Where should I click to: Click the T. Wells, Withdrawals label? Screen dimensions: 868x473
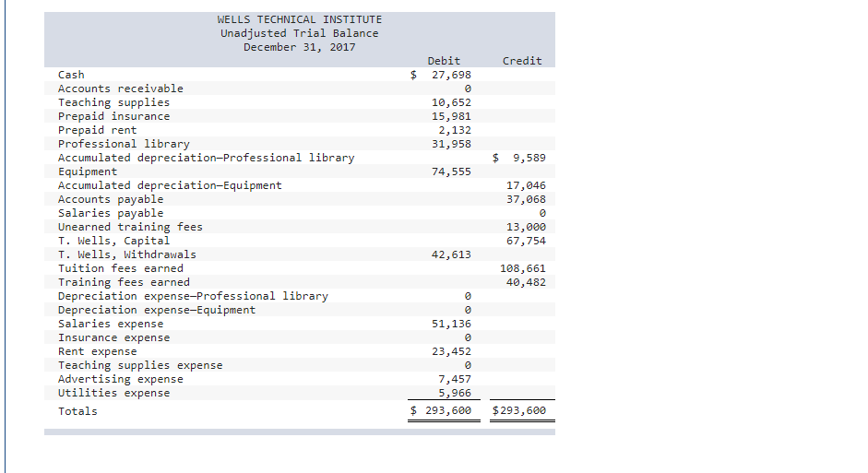pyautogui.click(x=127, y=254)
